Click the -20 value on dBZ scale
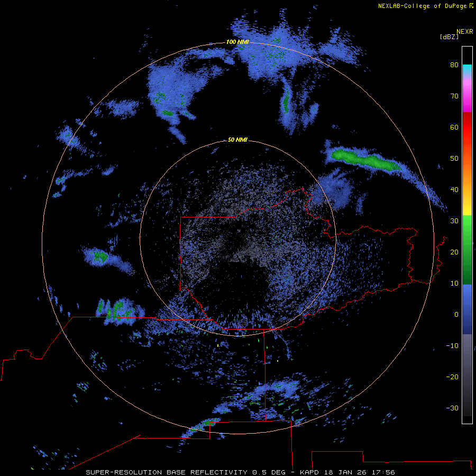 452,377
